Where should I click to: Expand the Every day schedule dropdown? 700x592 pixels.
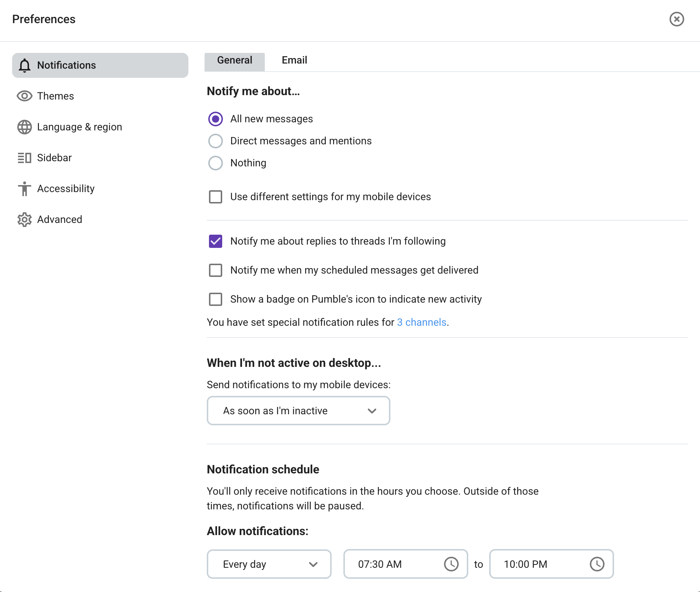point(313,564)
